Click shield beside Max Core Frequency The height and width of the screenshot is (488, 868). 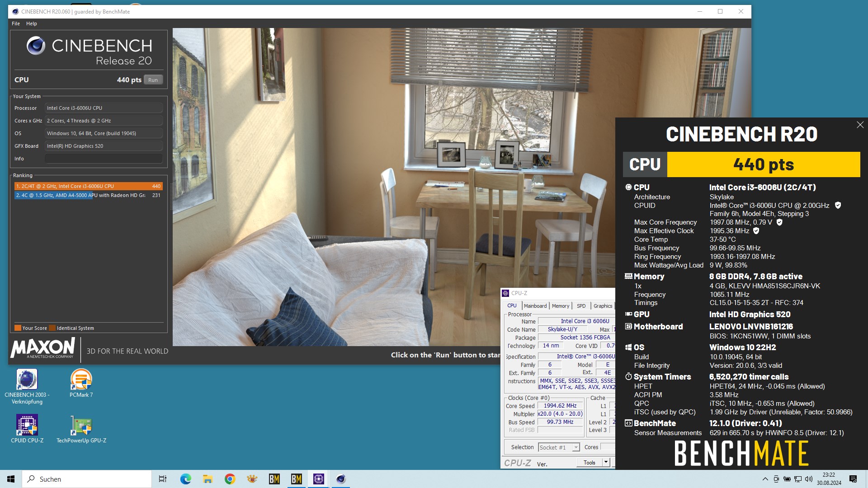click(779, 222)
